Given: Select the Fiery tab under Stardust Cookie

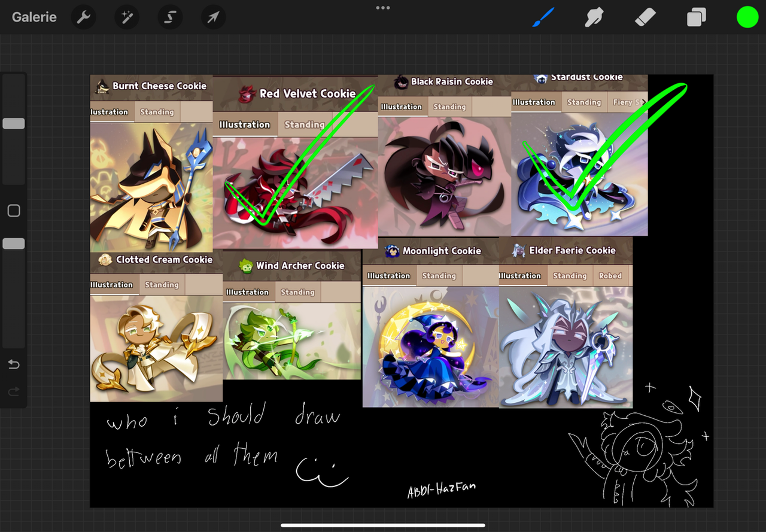Looking at the screenshot, I should [627, 102].
